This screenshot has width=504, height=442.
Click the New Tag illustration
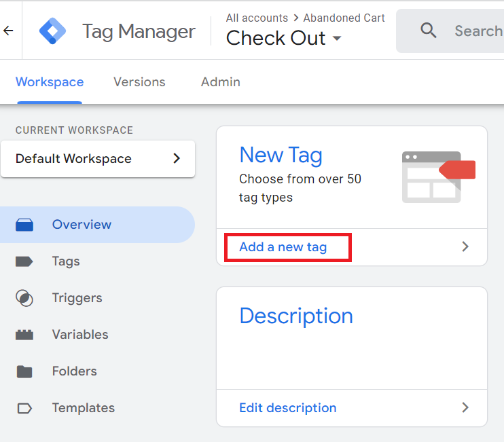coord(438,177)
